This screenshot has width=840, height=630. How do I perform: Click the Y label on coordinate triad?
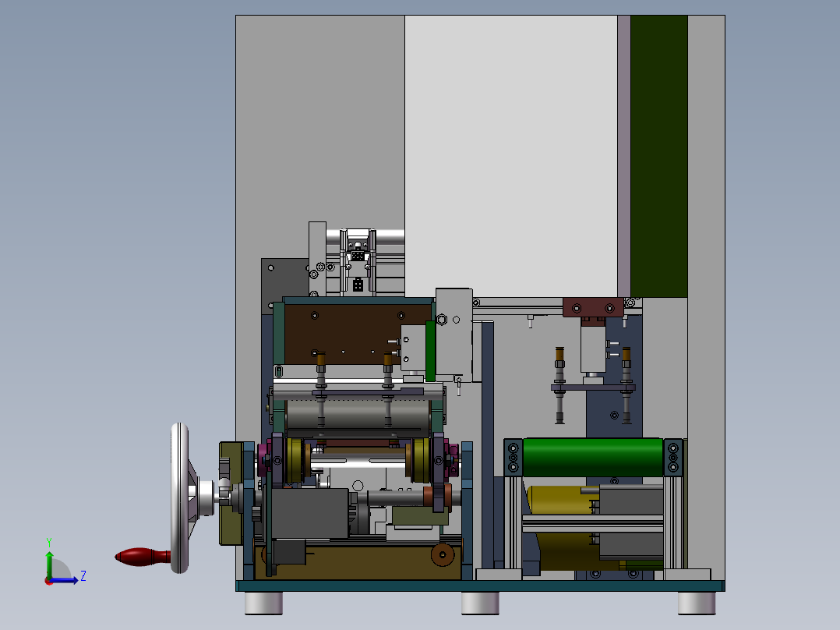coord(49,543)
